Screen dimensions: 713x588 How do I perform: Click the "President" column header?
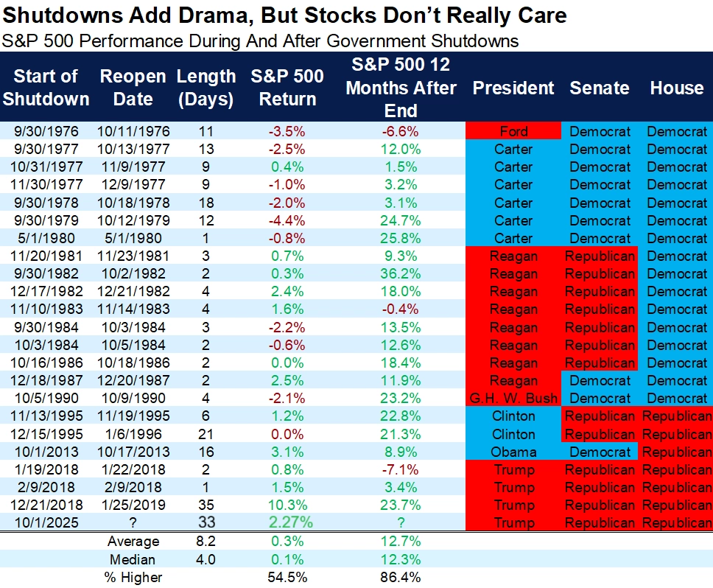click(x=513, y=88)
